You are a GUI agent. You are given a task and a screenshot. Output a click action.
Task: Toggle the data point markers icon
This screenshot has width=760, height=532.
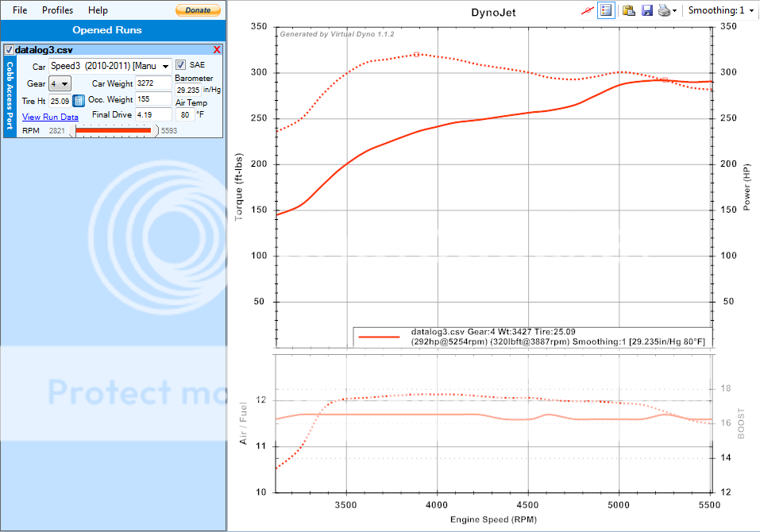(587, 10)
